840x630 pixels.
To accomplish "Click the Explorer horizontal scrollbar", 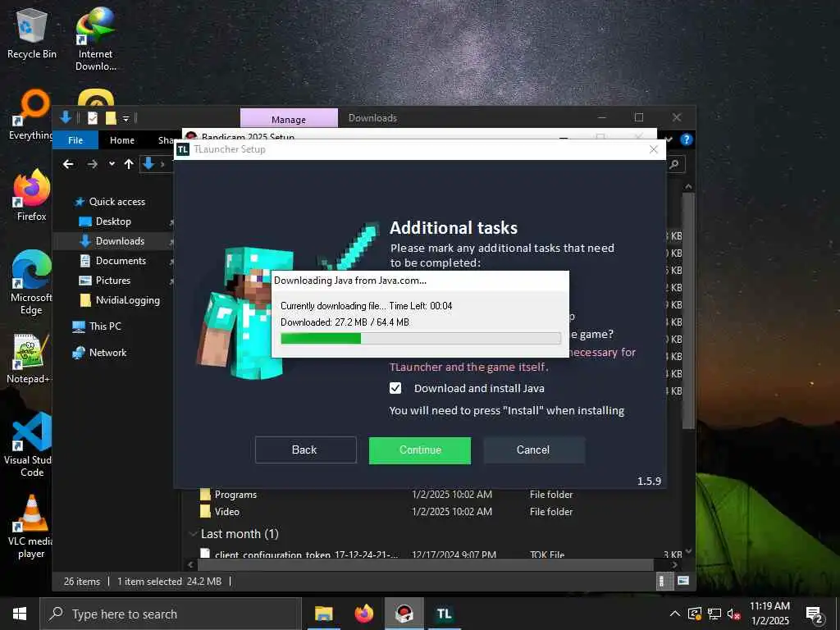I will (x=426, y=564).
